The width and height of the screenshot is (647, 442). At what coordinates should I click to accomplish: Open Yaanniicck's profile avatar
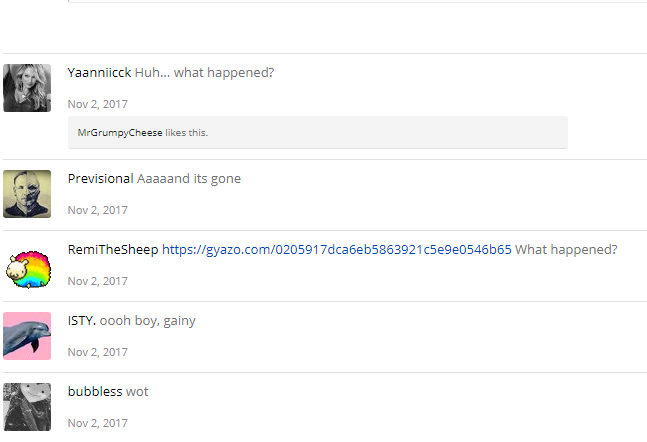[x=27, y=88]
